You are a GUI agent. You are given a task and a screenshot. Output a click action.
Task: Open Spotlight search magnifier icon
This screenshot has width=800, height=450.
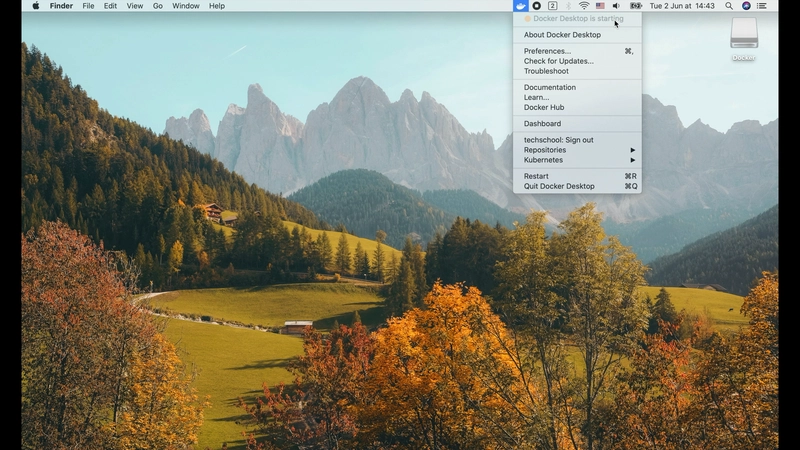[729, 6]
